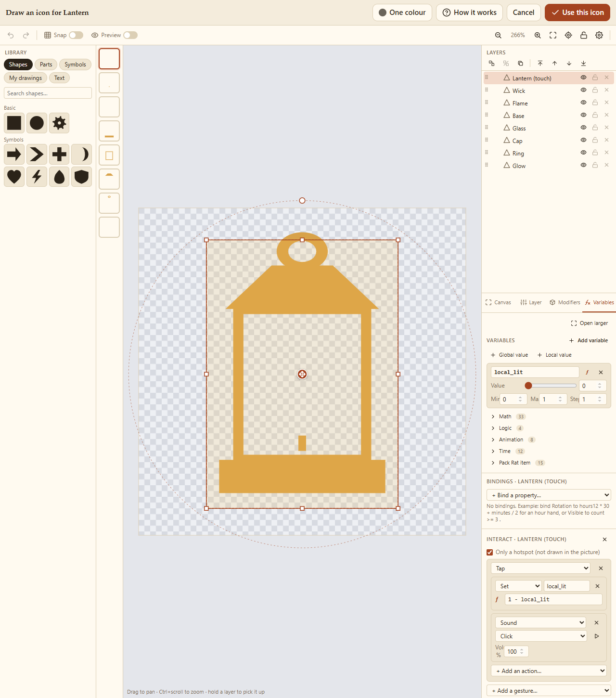Click the local_lit value slider
Viewport: 616px width, 698px height.
click(551, 386)
